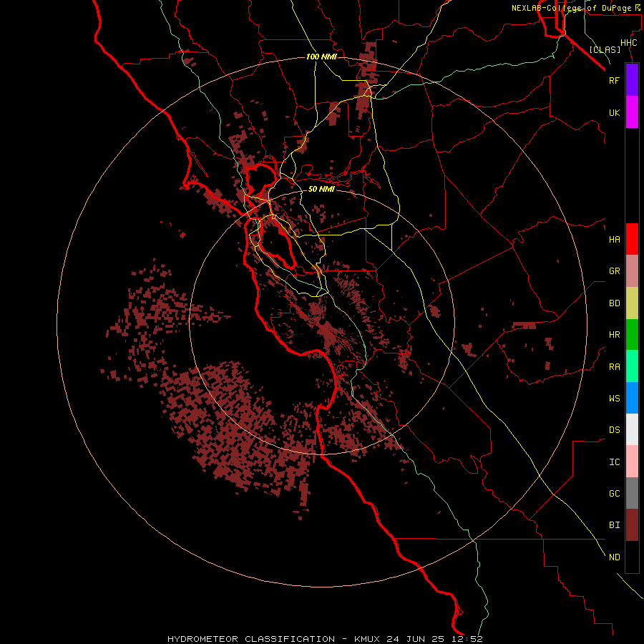Image resolution: width=644 pixels, height=644 pixels.
Task: Click the 100 NMI range ring label
Action: tap(321, 57)
